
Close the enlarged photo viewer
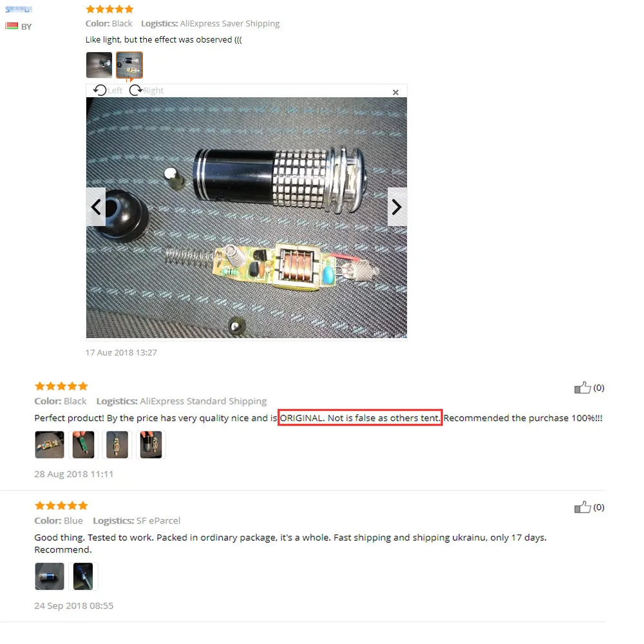(395, 92)
